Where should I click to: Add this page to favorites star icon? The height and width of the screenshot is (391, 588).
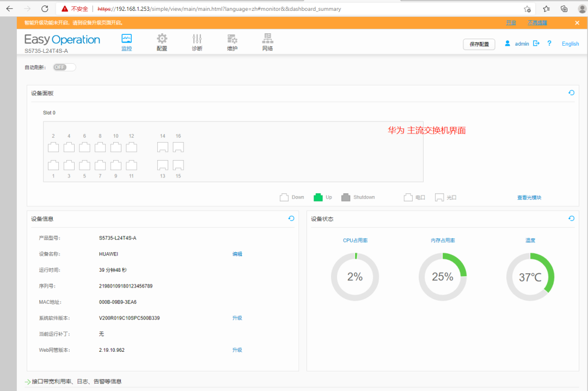(527, 9)
